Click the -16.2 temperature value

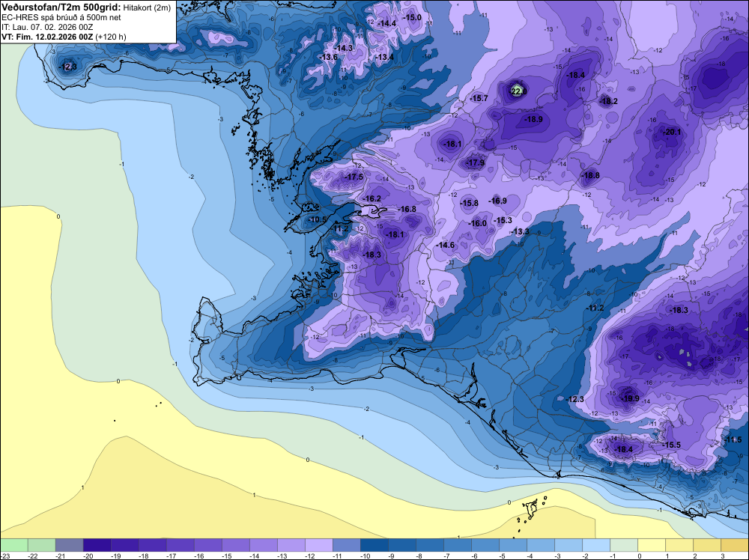tap(370, 198)
